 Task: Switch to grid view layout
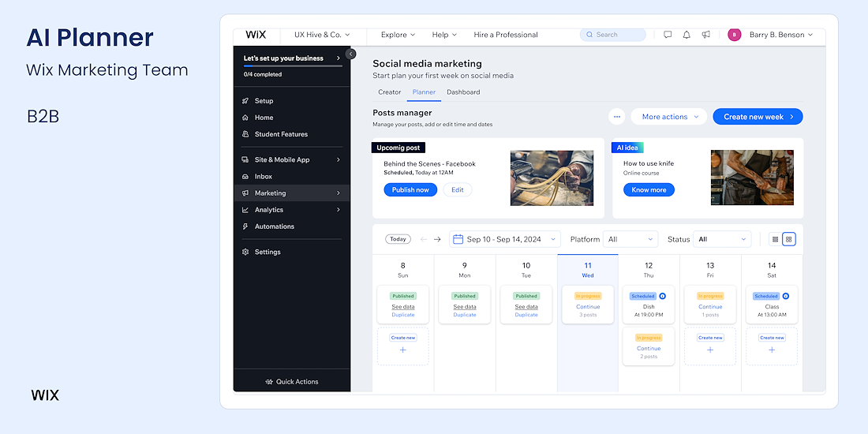(789, 239)
